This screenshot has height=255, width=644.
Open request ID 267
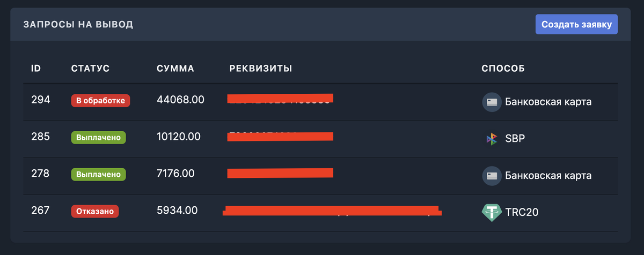(40, 211)
